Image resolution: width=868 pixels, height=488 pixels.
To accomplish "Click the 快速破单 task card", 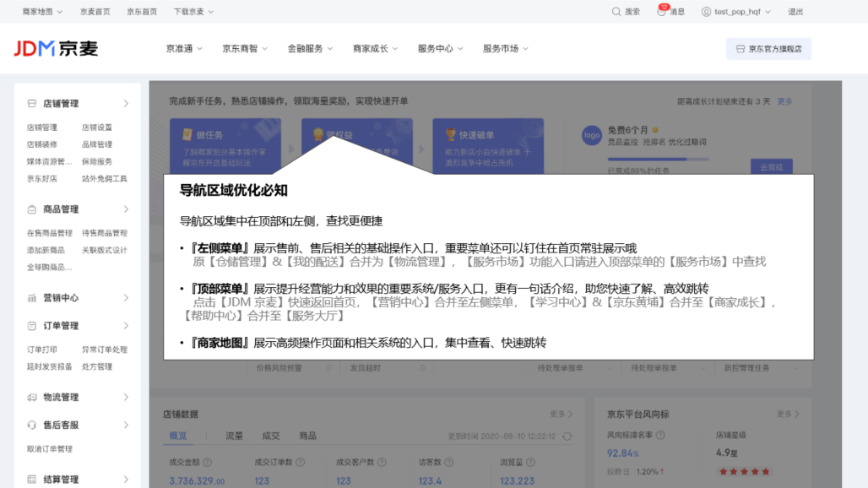I will (x=488, y=146).
